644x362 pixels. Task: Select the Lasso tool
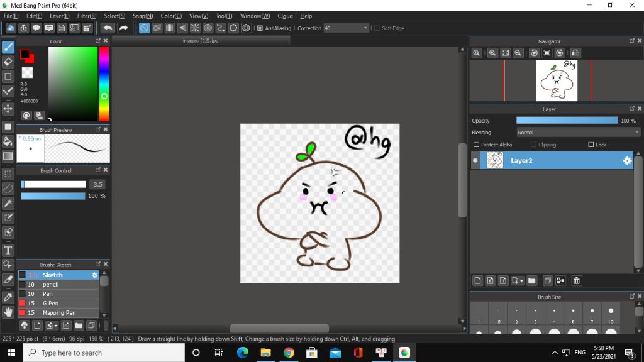pos(8,189)
